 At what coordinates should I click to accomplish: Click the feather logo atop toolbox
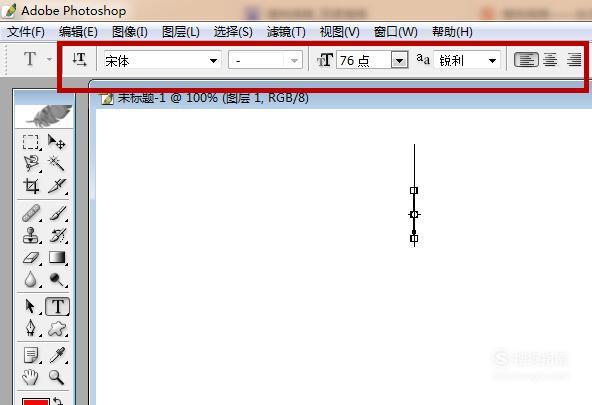[45, 116]
